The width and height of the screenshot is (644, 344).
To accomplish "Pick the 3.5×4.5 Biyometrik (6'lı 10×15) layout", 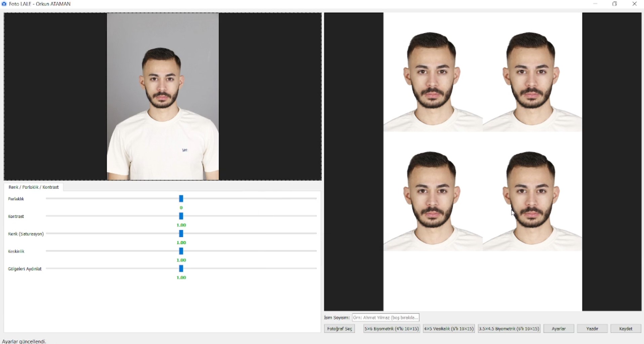I will tap(509, 329).
